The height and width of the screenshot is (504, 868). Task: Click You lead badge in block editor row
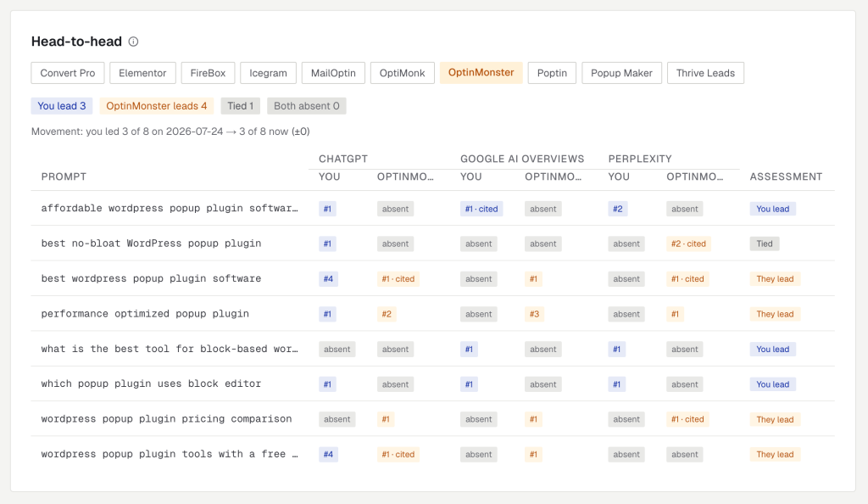pos(773,384)
